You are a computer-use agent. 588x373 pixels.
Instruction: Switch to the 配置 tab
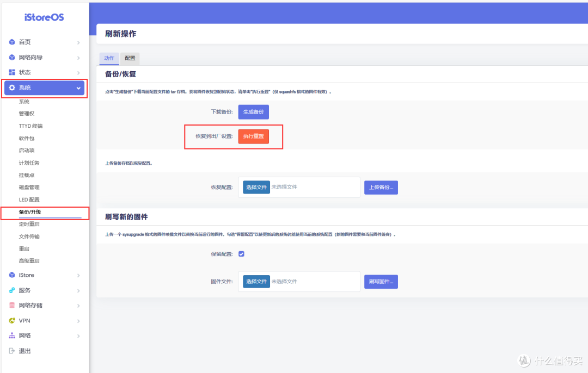(130, 58)
